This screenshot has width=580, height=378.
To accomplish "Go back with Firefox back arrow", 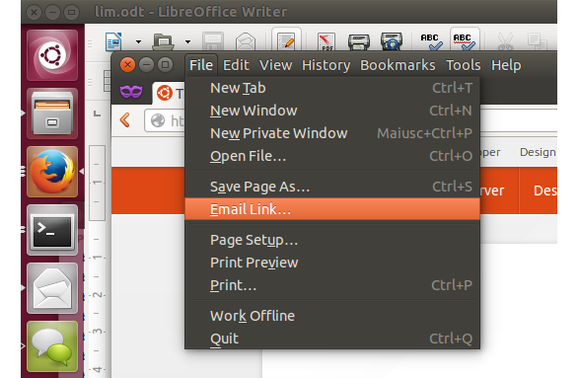I will [x=125, y=121].
